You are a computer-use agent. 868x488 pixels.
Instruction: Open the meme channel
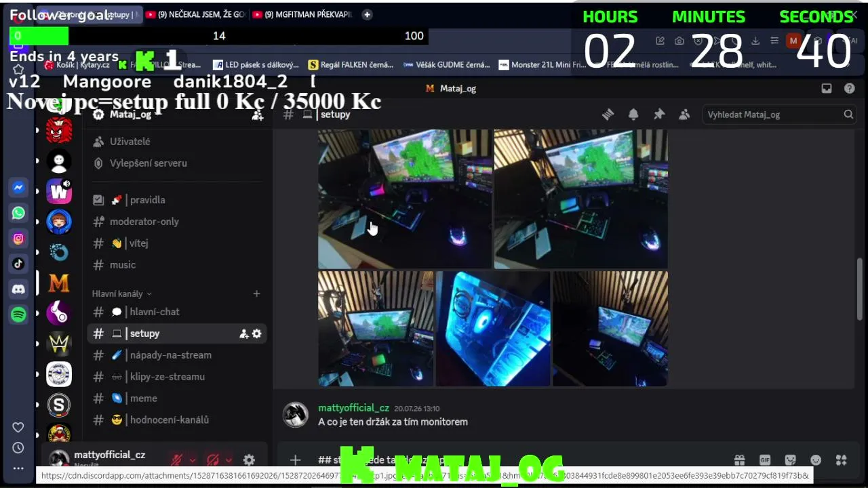pyautogui.click(x=176, y=399)
